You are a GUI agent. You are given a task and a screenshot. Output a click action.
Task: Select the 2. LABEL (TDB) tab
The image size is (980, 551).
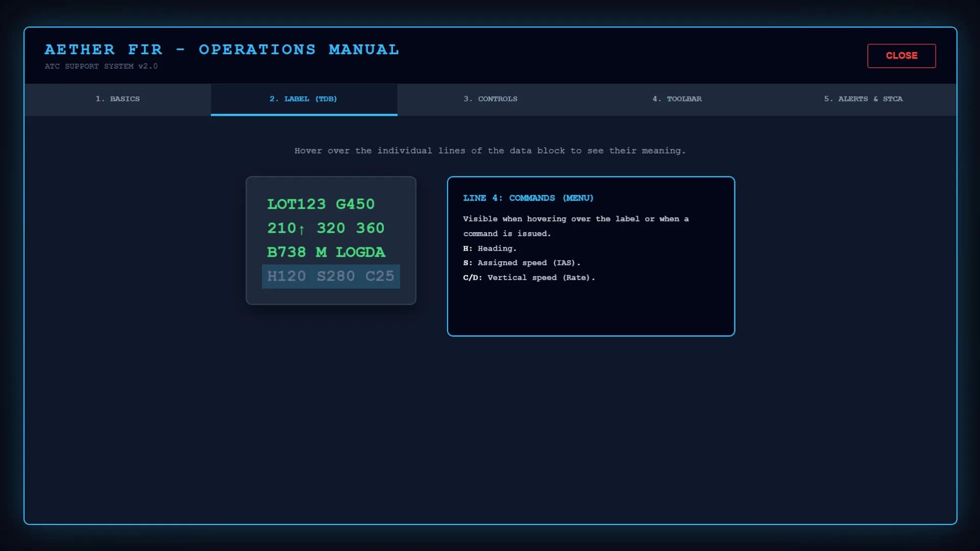304,99
